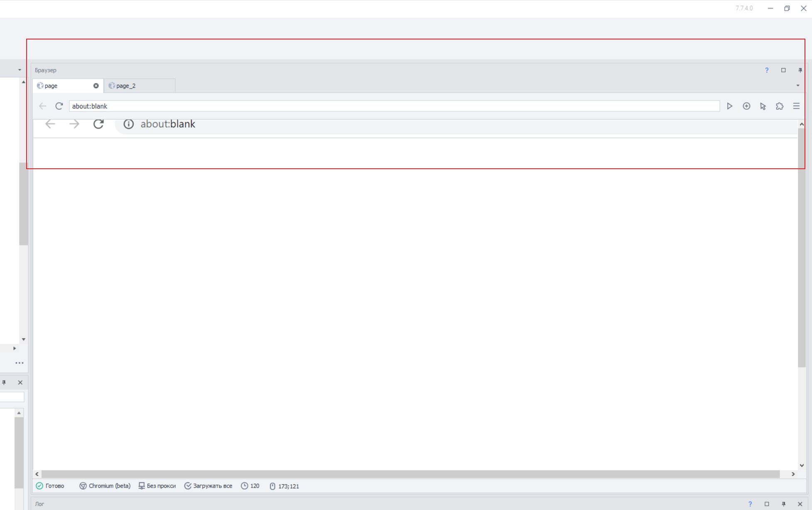The image size is (812, 510).
Task: Open the extensions puzzle-piece icon
Action: (780, 106)
